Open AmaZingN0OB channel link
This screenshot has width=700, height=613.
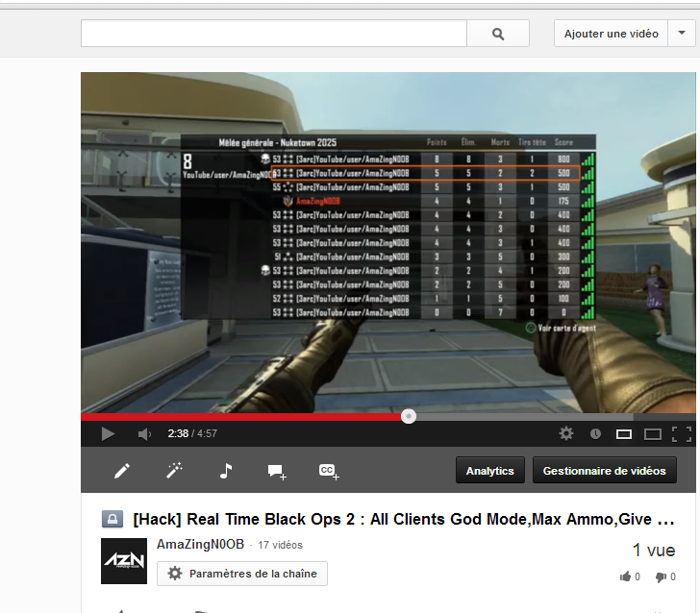200,544
